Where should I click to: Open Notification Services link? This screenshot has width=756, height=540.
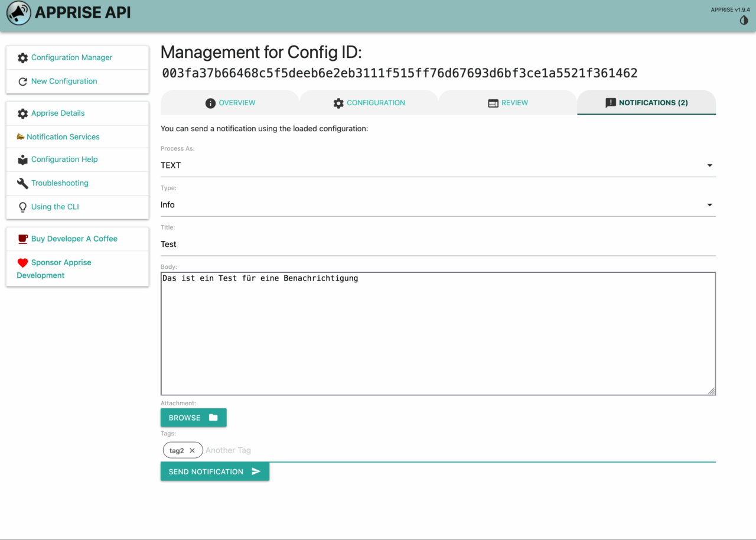pos(63,136)
